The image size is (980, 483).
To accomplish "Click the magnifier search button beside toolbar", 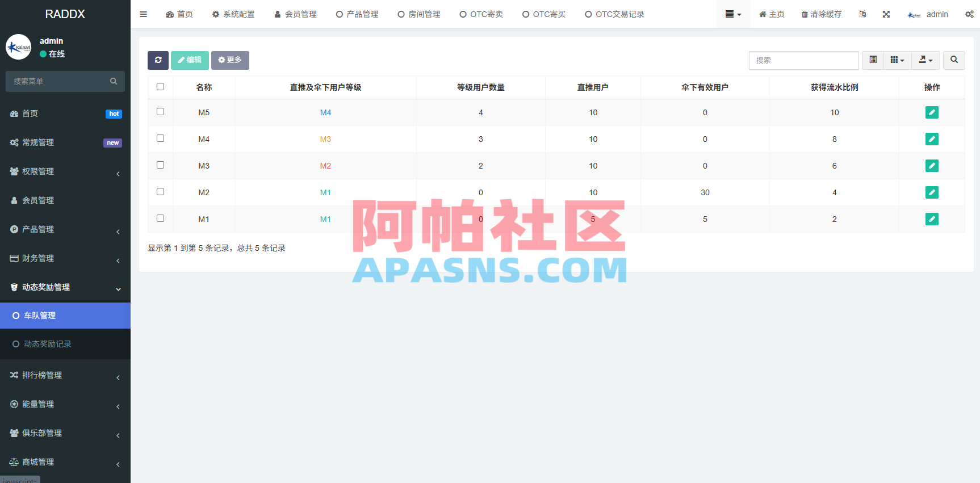I will (x=954, y=60).
